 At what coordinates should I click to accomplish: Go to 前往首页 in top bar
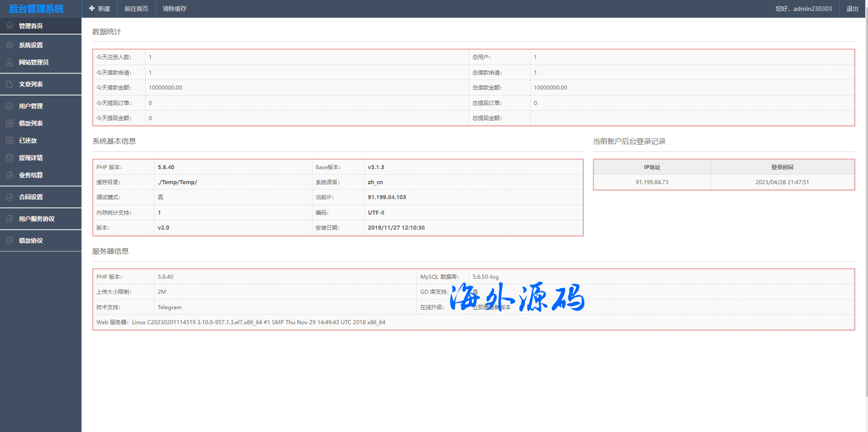point(136,9)
